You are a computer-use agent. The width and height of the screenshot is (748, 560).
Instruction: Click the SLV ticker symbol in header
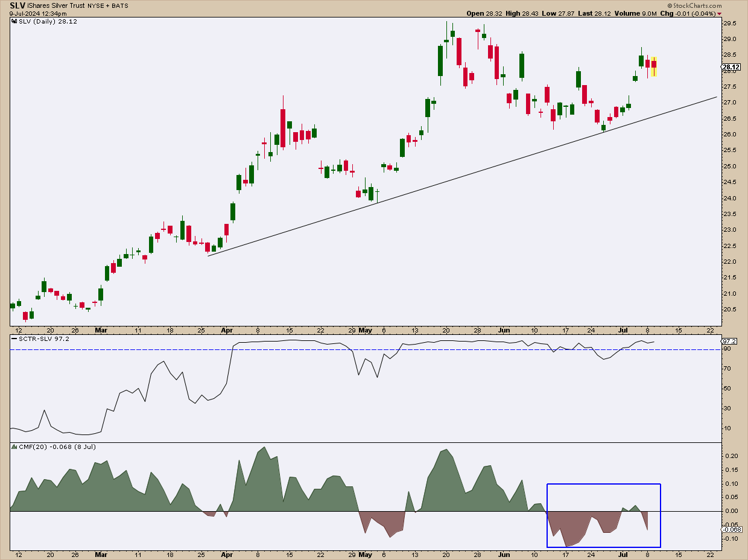[x=17, y=5]
